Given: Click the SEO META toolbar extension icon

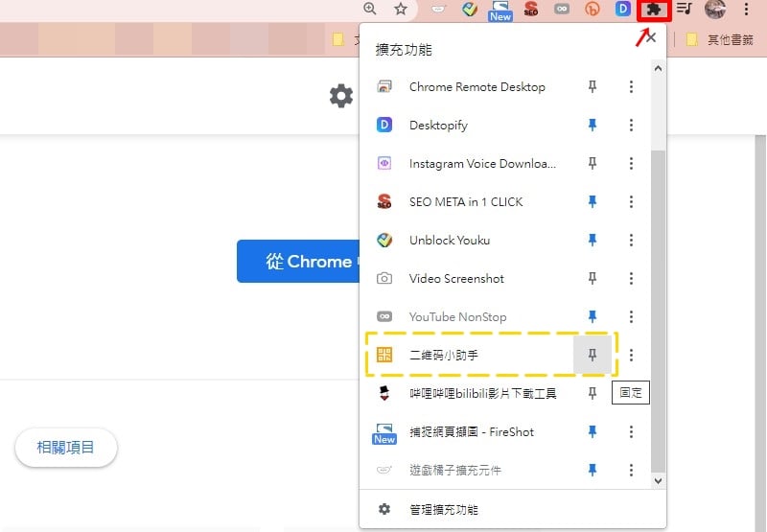Looking at the screenshot, I should pos(531,9).
